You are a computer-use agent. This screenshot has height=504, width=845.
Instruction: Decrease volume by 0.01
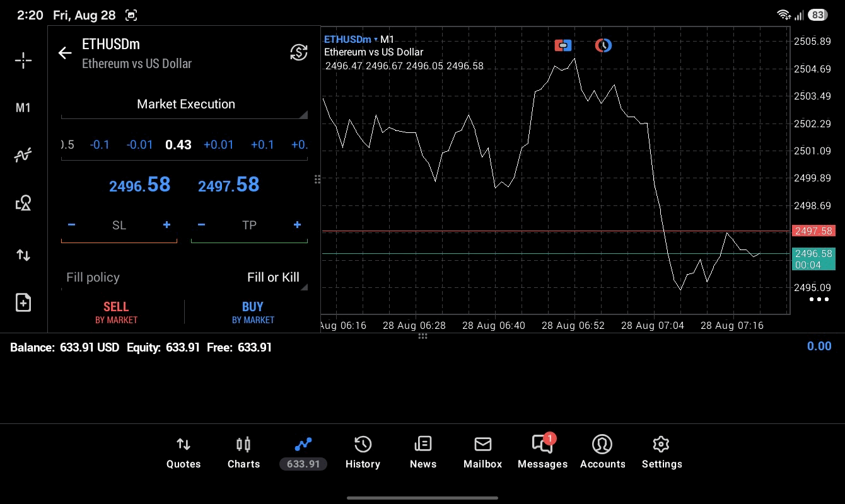coord(139,145)
